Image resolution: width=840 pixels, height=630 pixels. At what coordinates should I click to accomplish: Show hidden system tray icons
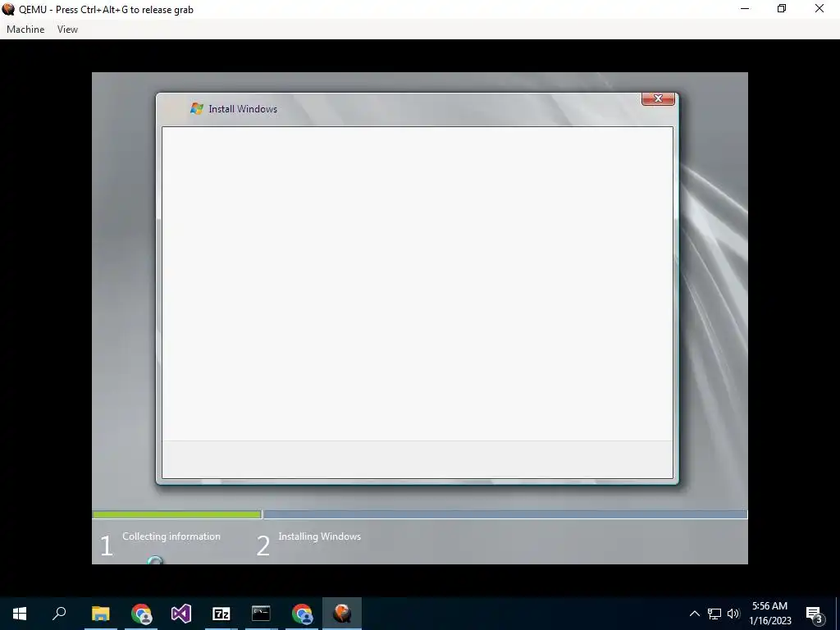(x=694, y=614)
